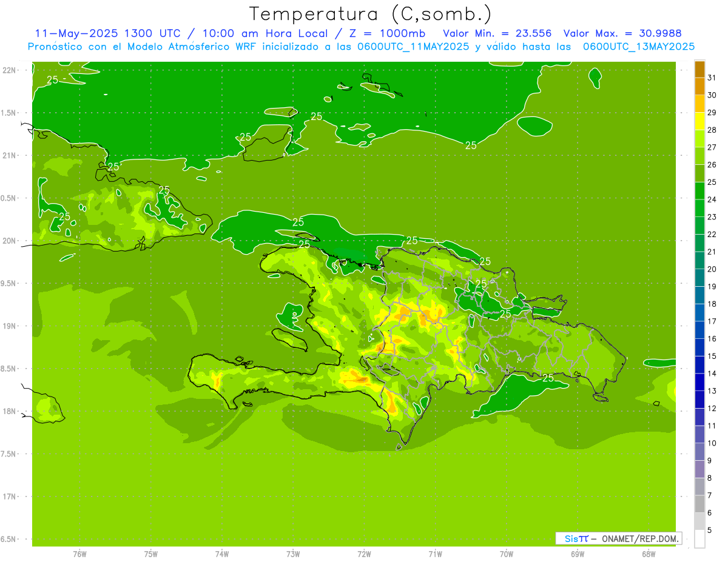Click the '22N' latitude label

point(10,70)
